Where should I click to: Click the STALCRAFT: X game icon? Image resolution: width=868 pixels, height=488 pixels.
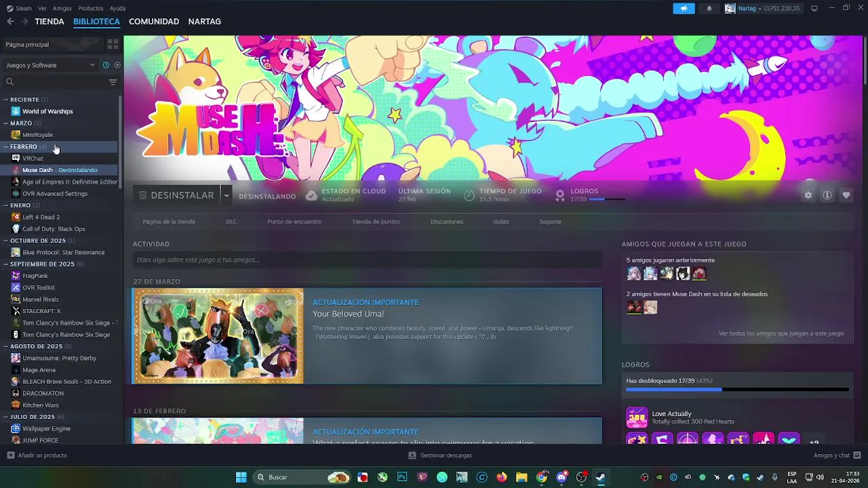coord(16,311)
